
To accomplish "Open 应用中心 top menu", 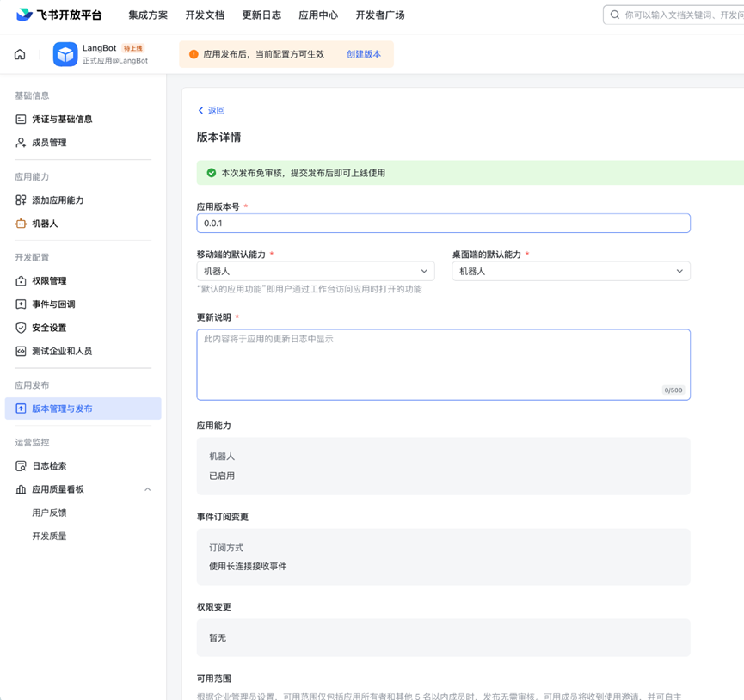I will point(318,15).
